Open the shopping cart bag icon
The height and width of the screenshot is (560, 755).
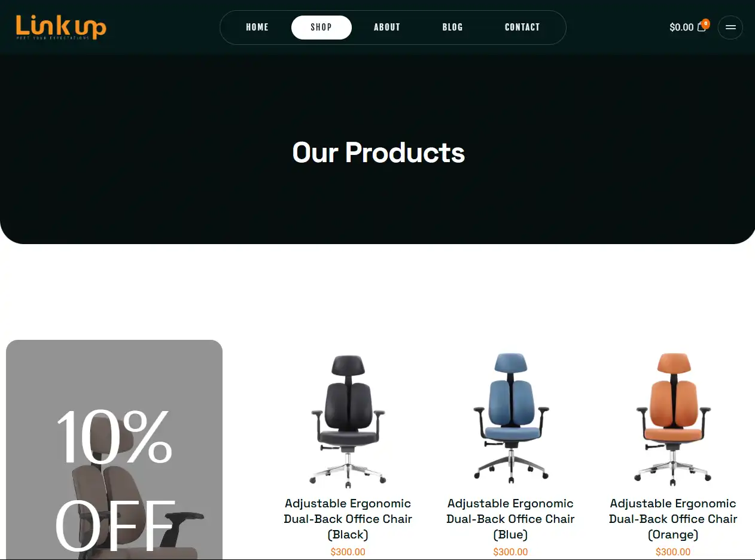(x=701, y=28)
